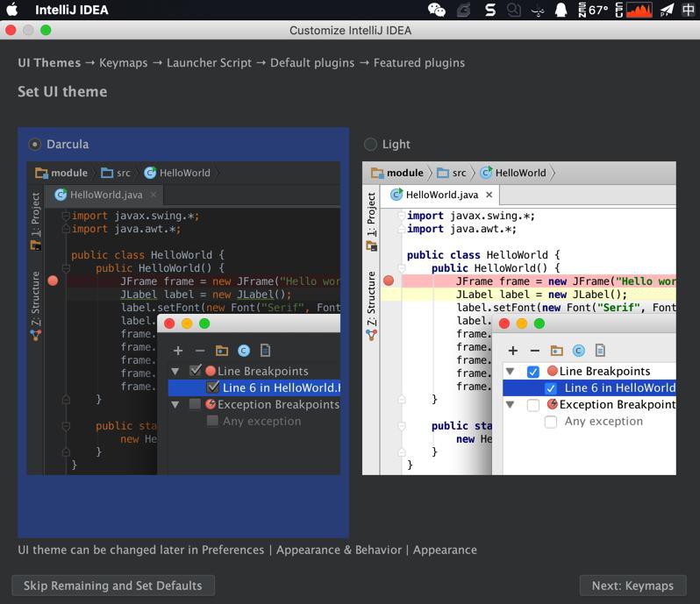Click the fold marker beside import javax.swing in Light preview
This screenshot has height=604, width=700.
coord(402,216)
